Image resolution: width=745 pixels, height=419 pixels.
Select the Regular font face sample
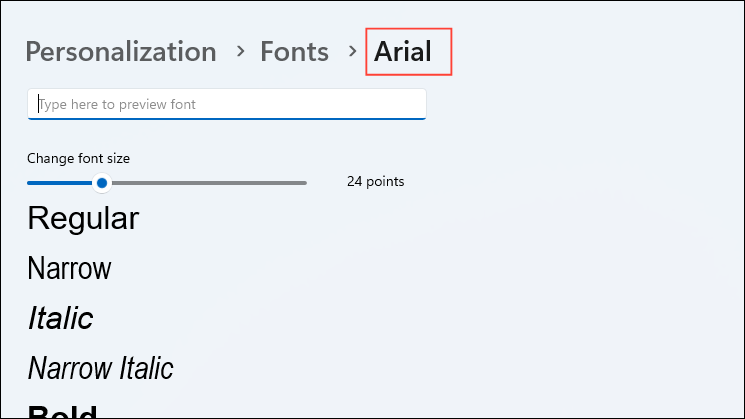pos(83,218)
